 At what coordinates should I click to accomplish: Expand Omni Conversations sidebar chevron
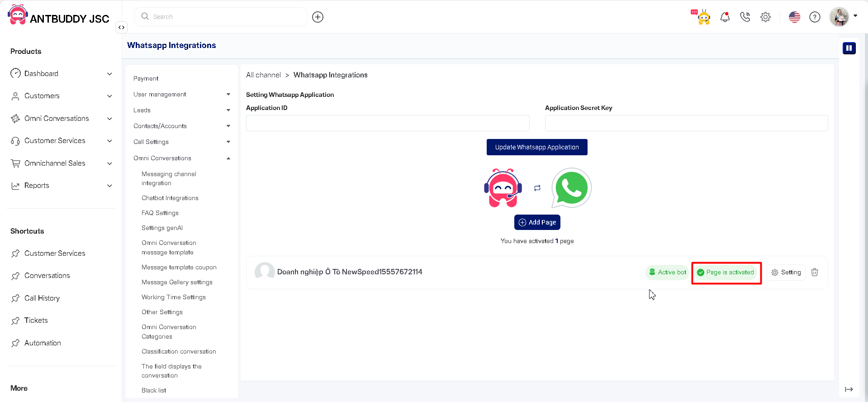[109, 119]
